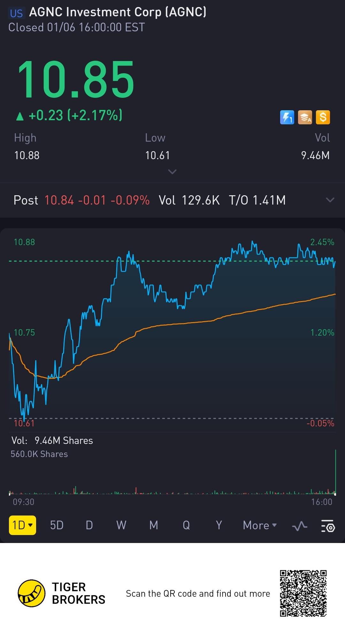Screen dimensions: 345x644
Task: Tap the yellow dollar sign icon
Action: tap(323, 117)
